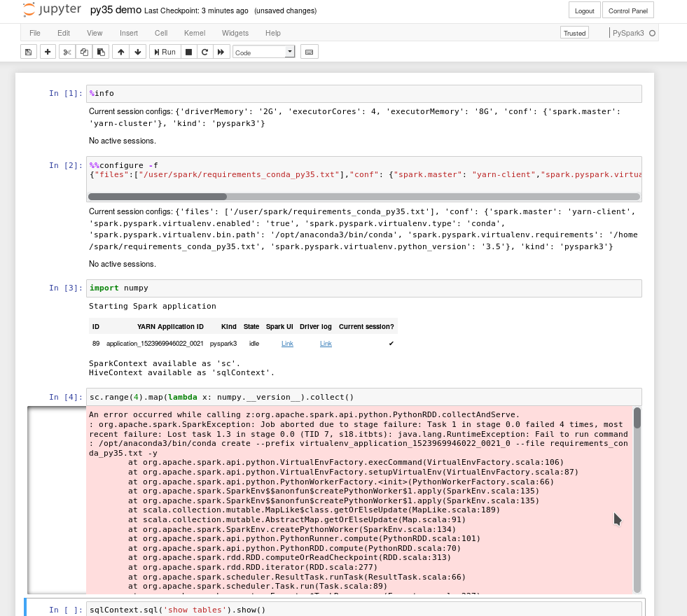
Task: Rename the notebook title py35 demo
Action: point(116,10)
